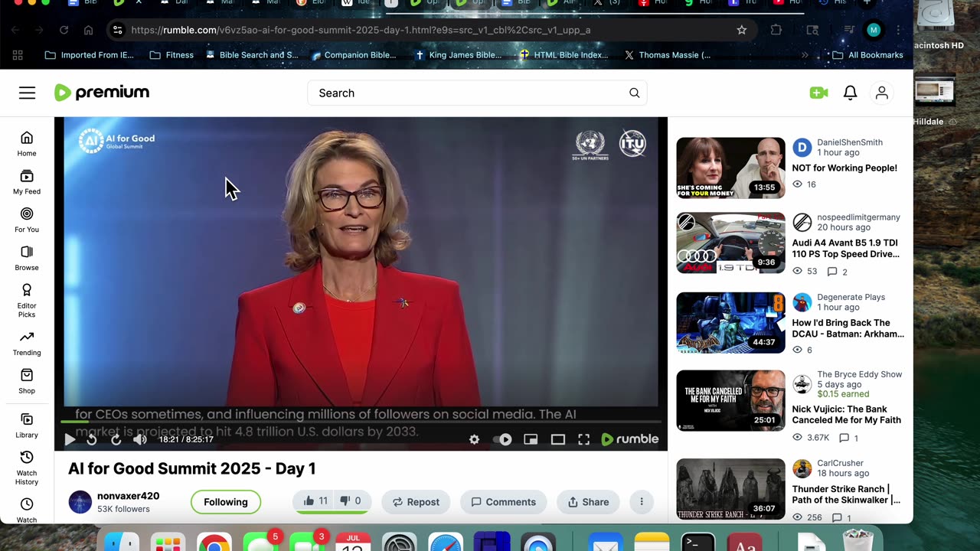This screenshot has height=551, width=980.
Task: Open Audi A4 Avant B5 video title
Action: point(845,248)
